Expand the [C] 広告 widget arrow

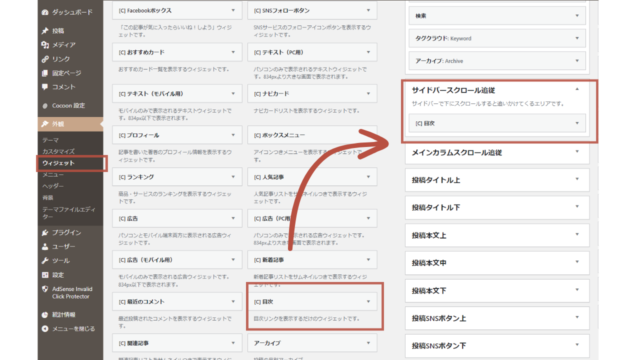click(x=233, y=219)
